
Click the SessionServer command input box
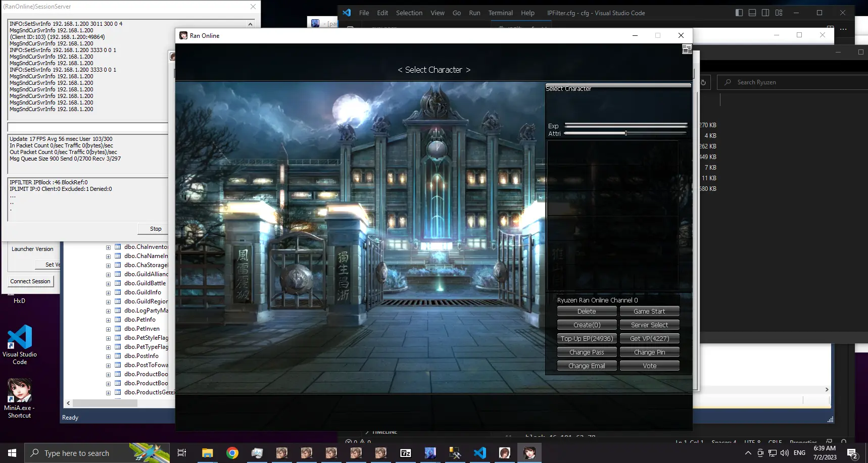tap(87, 127)
